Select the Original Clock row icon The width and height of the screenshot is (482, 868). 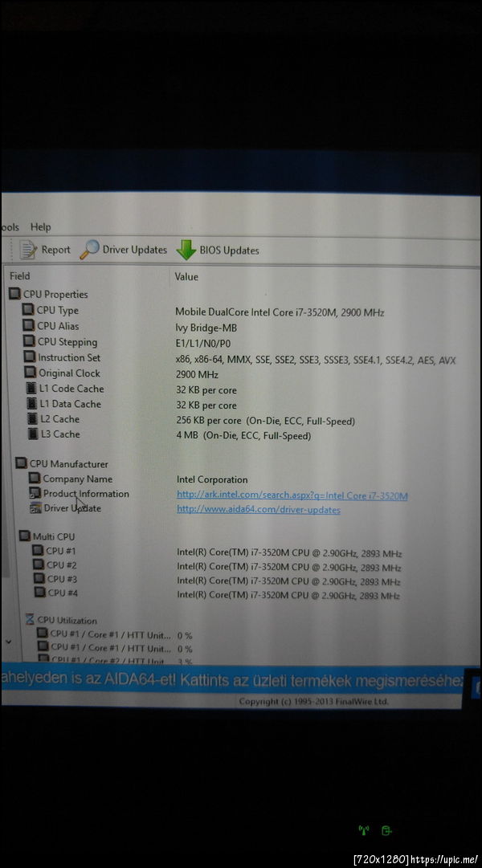(x=31, y=372)
